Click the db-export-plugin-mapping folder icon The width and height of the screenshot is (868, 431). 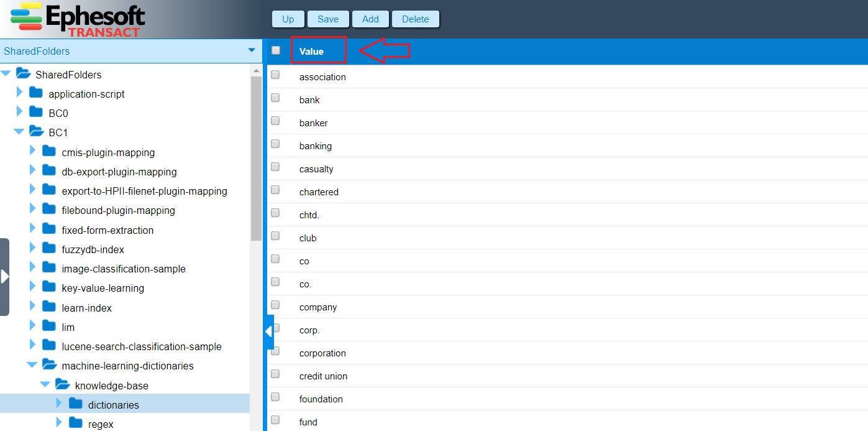coord(49,171)
